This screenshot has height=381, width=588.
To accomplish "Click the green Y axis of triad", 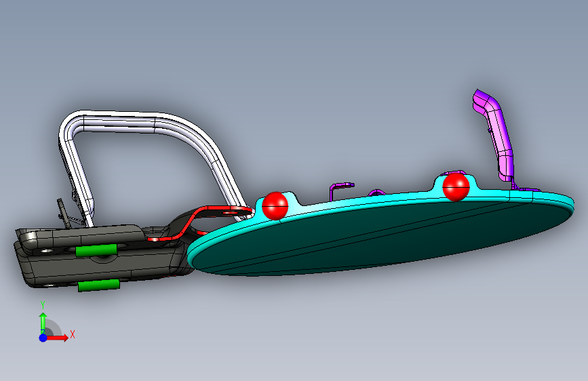I will pyautogui.click(x=43, y=323).
